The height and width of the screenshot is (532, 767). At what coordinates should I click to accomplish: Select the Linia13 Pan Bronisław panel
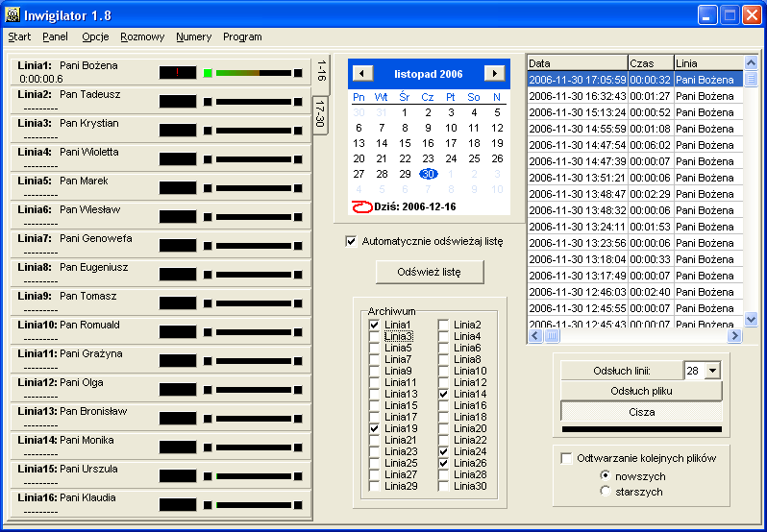pos(161,418)
